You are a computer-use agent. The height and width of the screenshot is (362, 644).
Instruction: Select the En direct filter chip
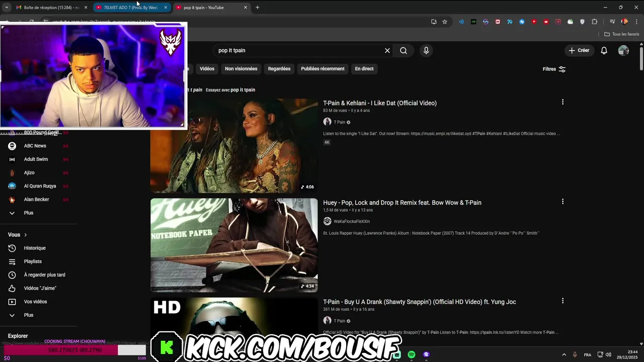(x=364, y=69)
